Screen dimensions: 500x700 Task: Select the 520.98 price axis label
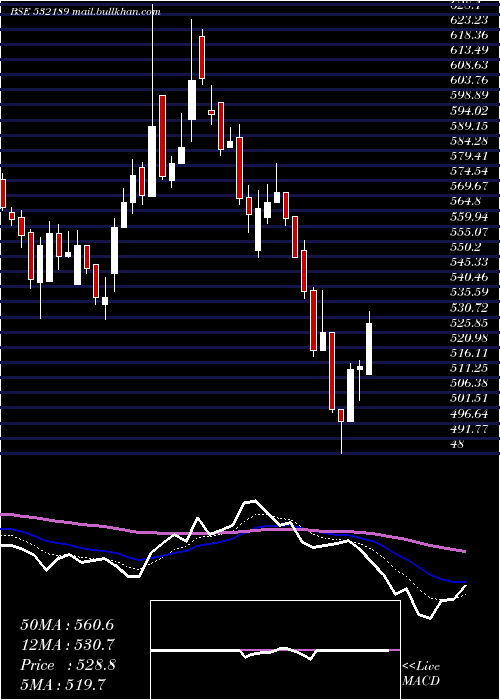[469, 338]
